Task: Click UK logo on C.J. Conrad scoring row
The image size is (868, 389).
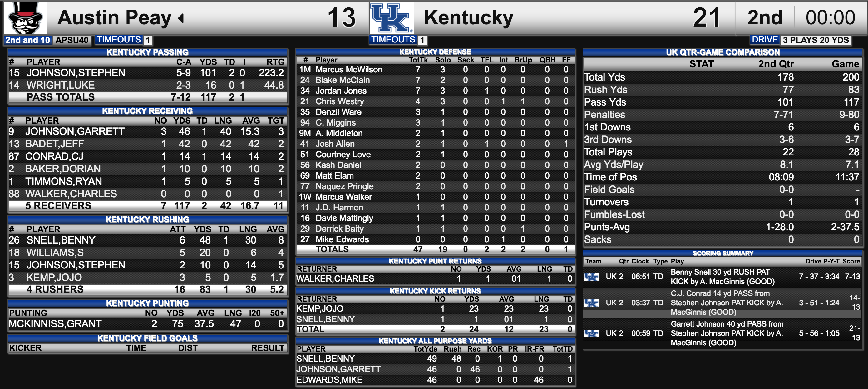Action: coord(592,303)
